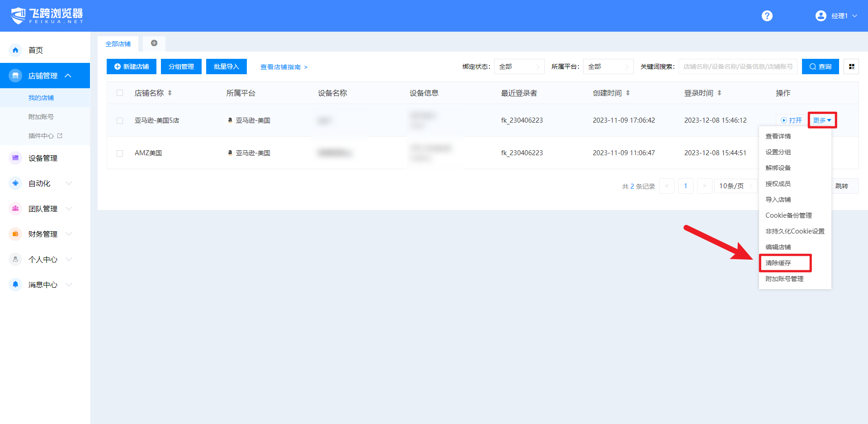Tick the select-all checkbox in table header
This screenshot has height=424, width=868.
point(120,93)
